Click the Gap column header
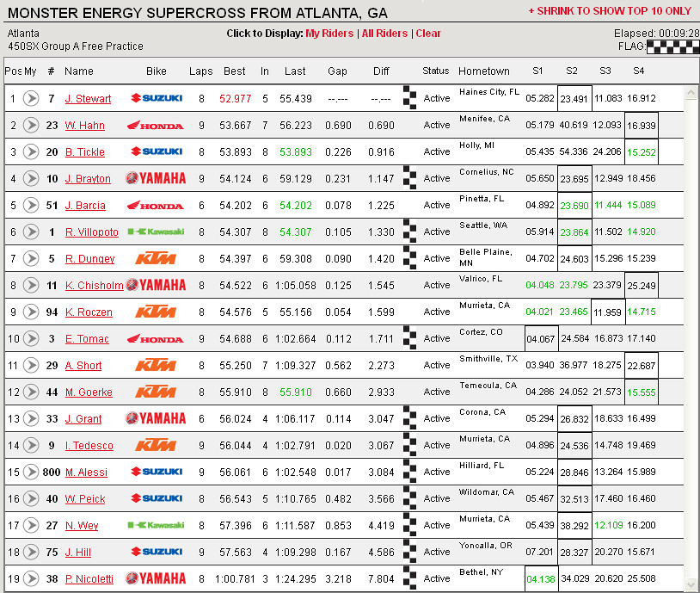 337,71
